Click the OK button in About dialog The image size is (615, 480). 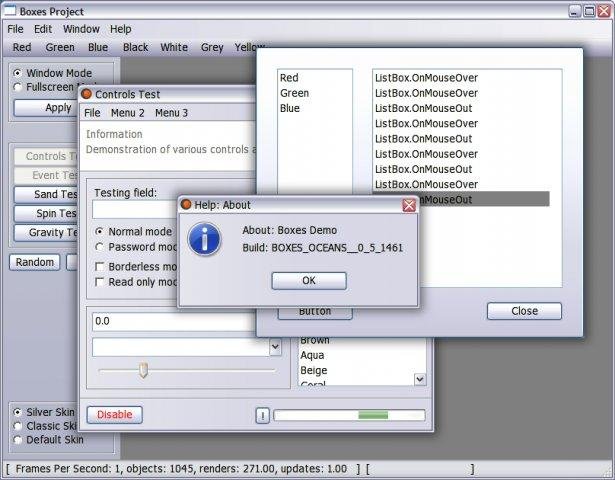click(309, 281)
